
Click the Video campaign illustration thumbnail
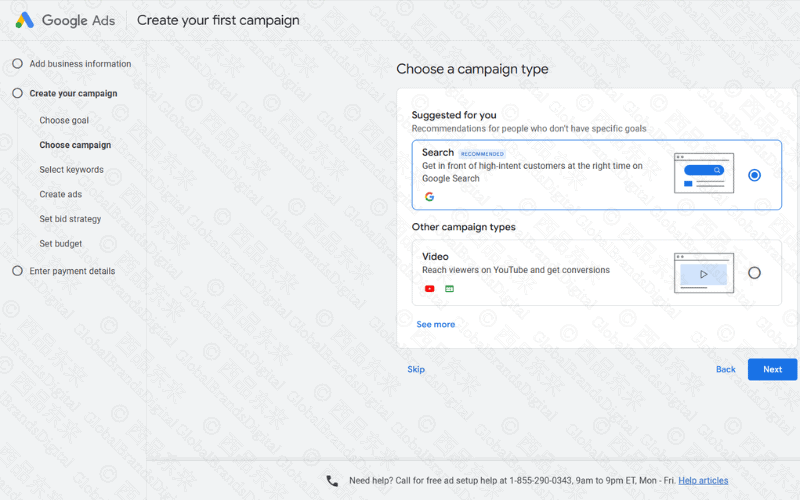tap(703, 272)
